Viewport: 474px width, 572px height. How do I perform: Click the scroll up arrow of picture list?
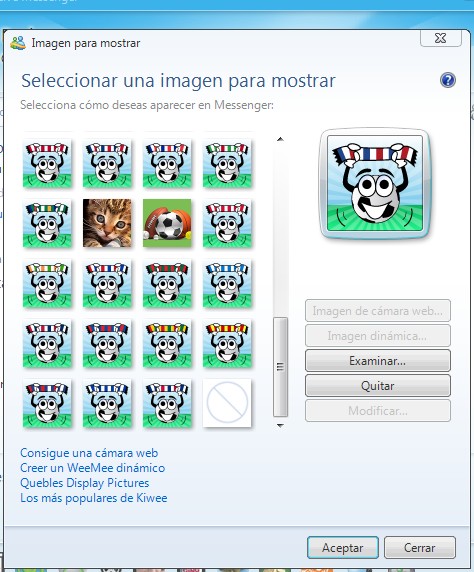coord(280,139)
